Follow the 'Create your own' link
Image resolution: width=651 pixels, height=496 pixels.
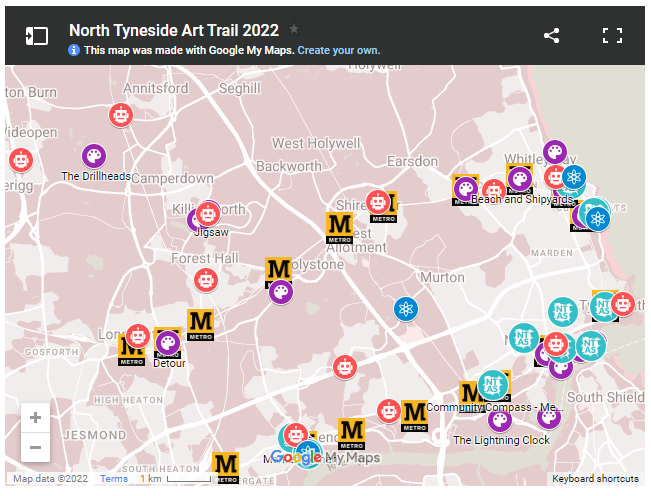point(338,50)
